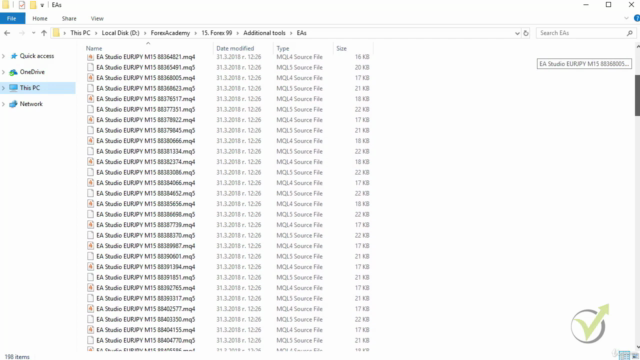Navigate to This PC in the breadcrumb
Viewport: 640px width, 360px height.
click(x=80, y=33)
